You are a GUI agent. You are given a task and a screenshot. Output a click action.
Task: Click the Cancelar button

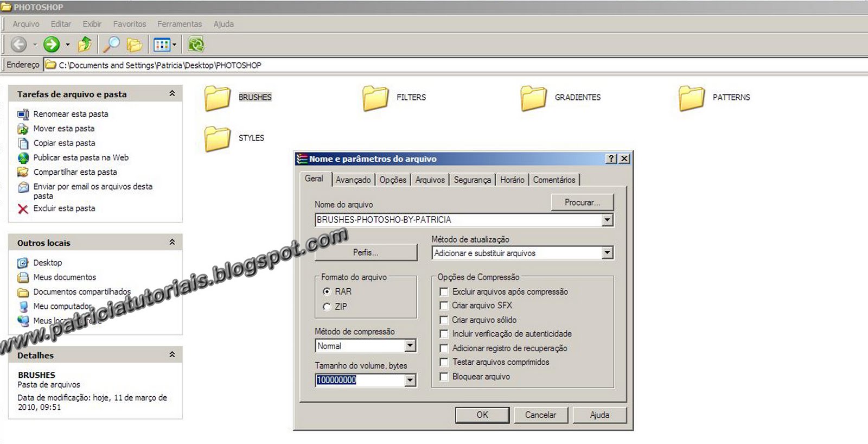click(x=540, y=415)
